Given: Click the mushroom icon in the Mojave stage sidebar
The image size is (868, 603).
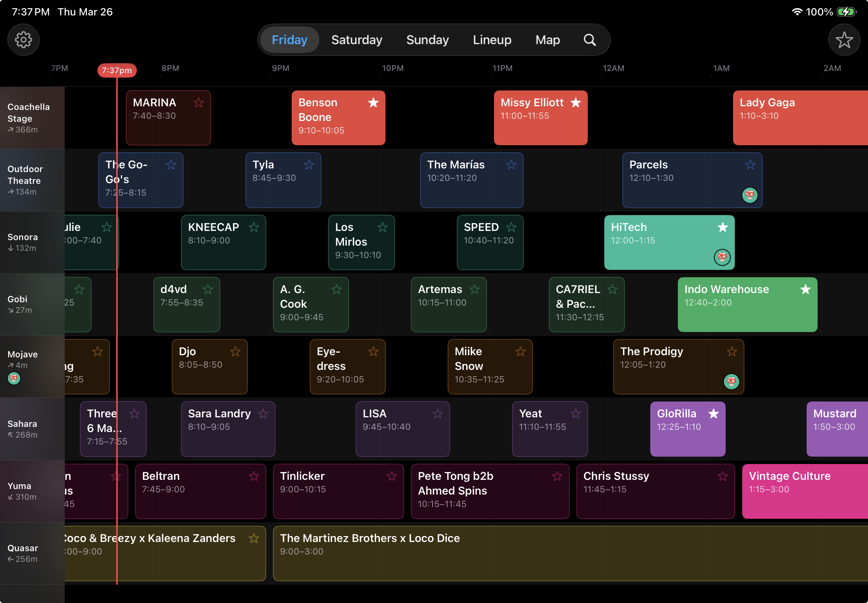Looking at the screenshot, I should tap(14, 378).
